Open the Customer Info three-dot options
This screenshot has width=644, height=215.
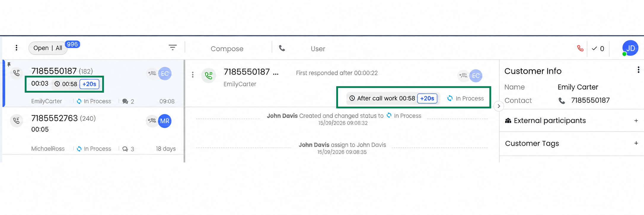[x=638, y=70]
